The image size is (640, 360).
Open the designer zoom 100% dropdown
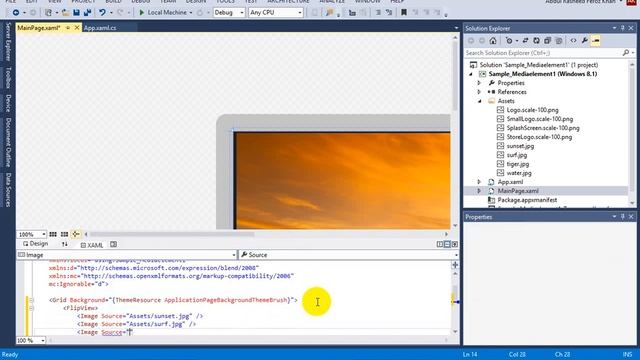(43, 234)
